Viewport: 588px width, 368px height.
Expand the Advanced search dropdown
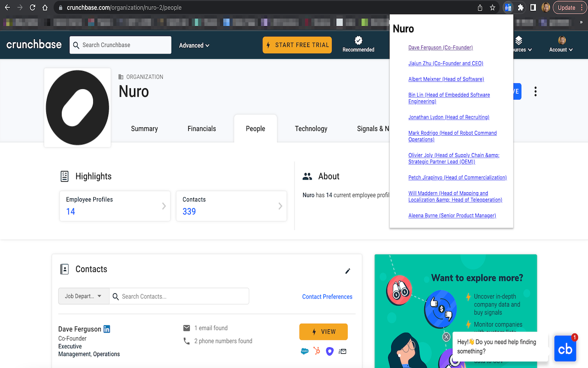(194, 45)
